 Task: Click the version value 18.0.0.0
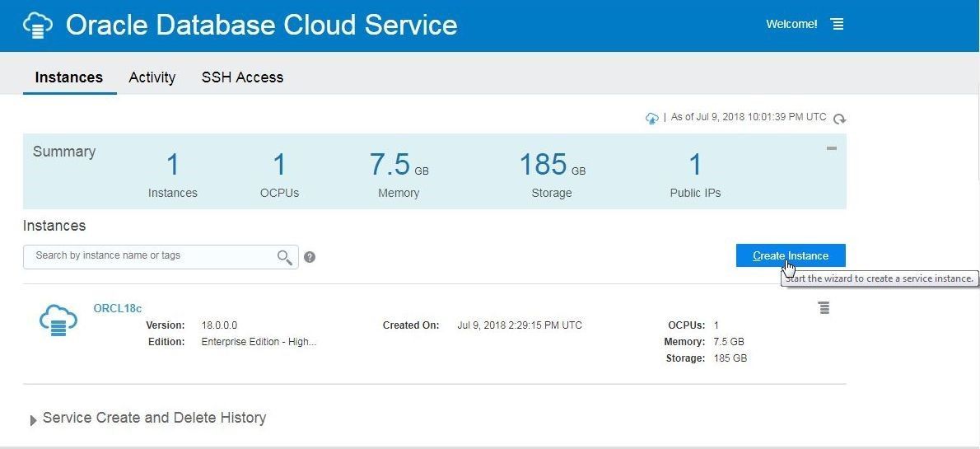point(219,325)
